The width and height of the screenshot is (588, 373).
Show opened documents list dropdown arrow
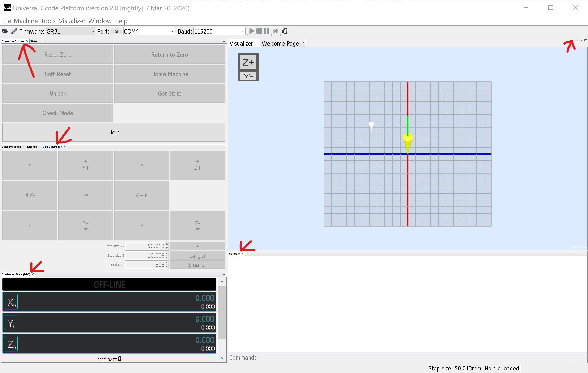[581, 40]
